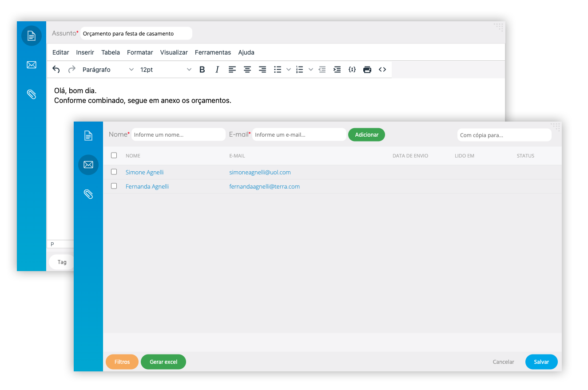Image resolution: width=588 pixels, height=390 pixels.
Task: Focus the E-mail input field
Action: click(x=299, y=135)
